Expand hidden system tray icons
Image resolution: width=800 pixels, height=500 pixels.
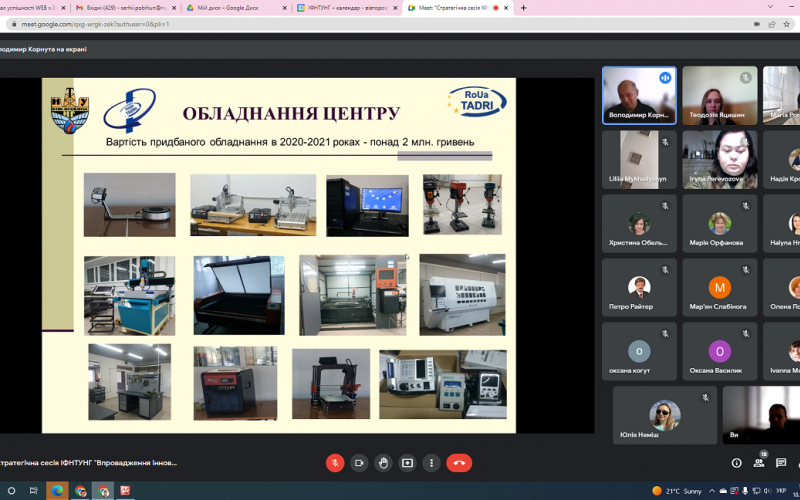712,491
